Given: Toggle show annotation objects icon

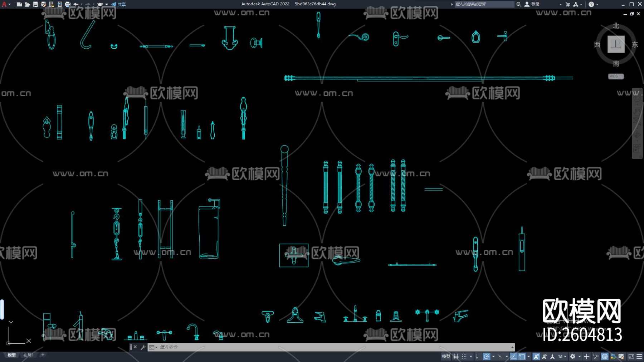Looking at the screenshot, I should pos(536,356).
